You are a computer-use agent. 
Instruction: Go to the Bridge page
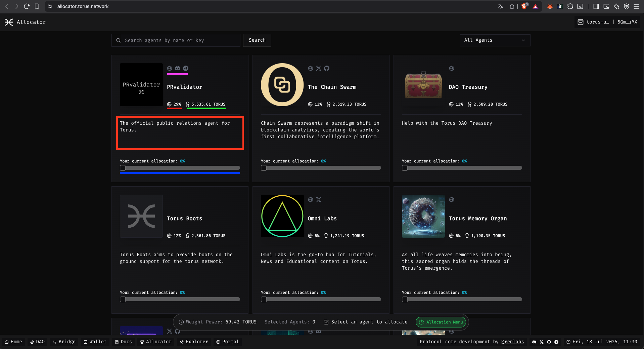(x=64, y=342)
